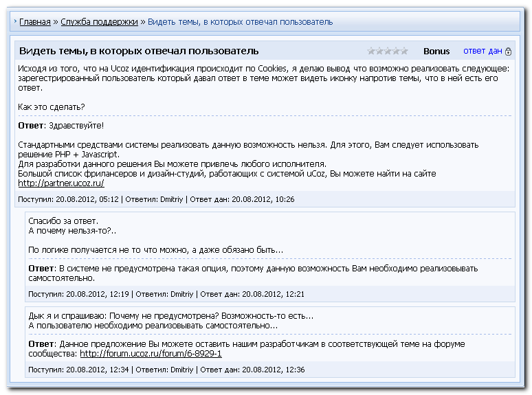Click the line 'Дык я и спрашиваю: Почему не предусмотрена?'
This screenshot has height=395, width=532.
(x=170, y=316)
